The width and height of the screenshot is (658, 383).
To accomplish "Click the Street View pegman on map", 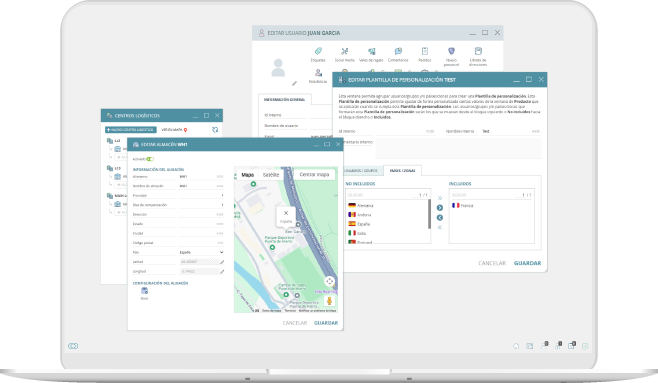I will coord(329,301).
